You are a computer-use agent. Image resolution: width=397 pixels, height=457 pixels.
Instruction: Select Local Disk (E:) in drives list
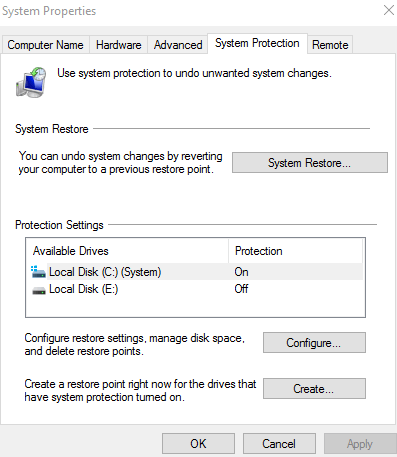(196, 289)
